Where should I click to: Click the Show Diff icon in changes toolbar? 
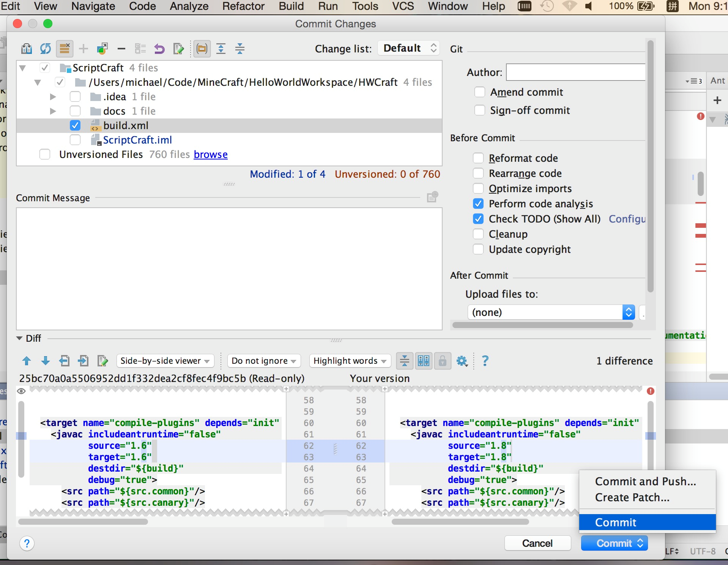[x=27, y=49]
